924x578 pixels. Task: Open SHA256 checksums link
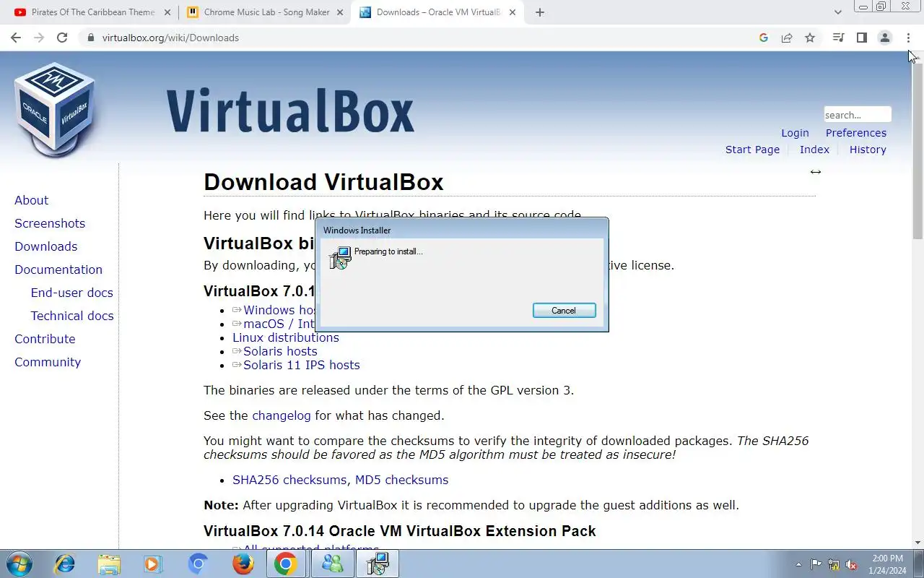coord(289,480)
